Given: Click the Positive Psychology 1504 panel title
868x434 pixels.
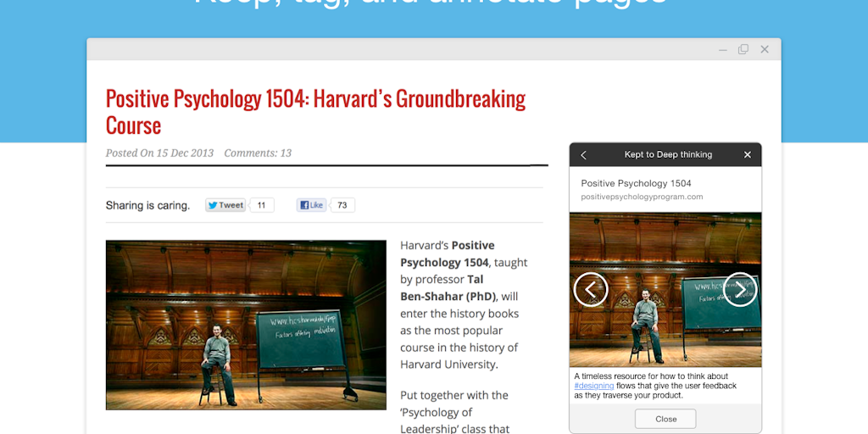Looking at the screenshot, I should pos(636,183).
